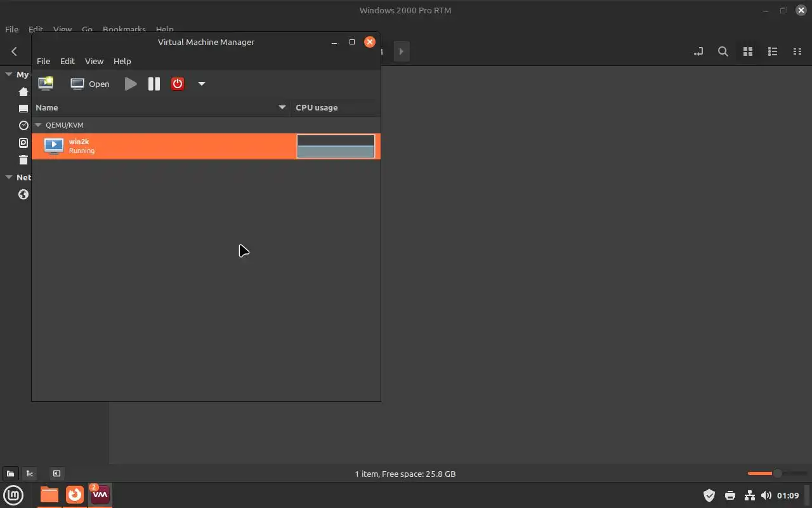Hide the file manager sidebar
The width and height of the screenshot is (812, 508).
click(56, 473)
